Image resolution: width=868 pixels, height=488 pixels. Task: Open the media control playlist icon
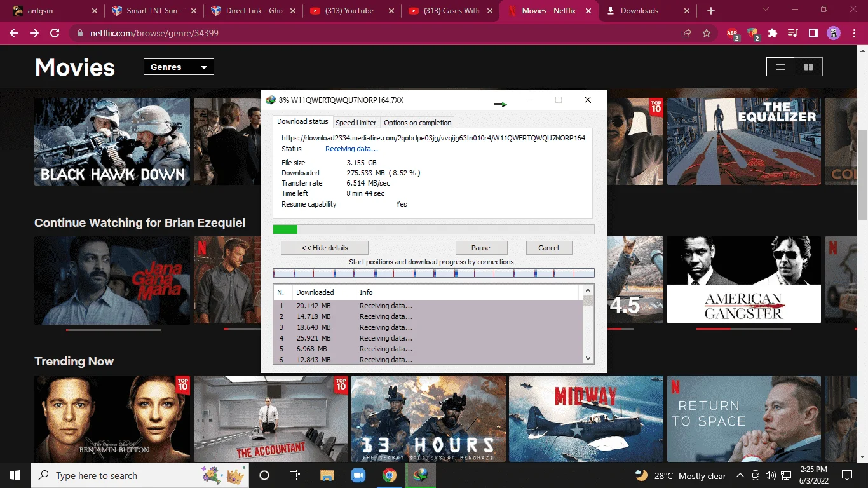click(793, 33)
